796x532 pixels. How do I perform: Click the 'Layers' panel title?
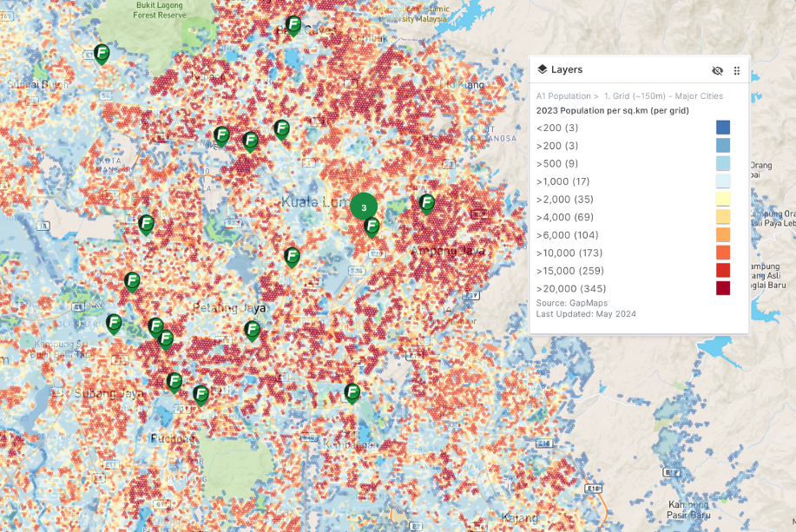(x=567, y=69)
